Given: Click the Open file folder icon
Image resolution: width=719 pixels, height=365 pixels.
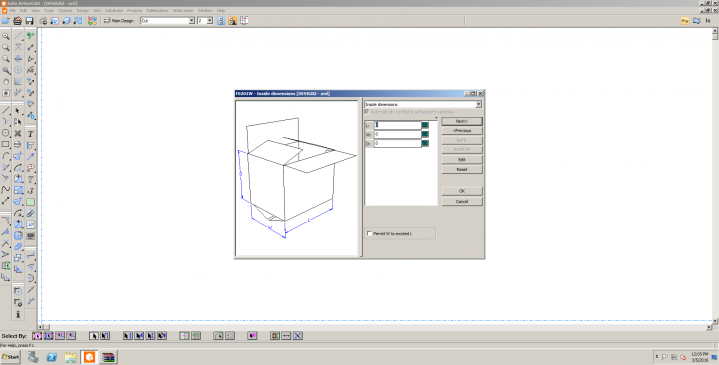Looking at the screenshot, I should coord(6,21).
